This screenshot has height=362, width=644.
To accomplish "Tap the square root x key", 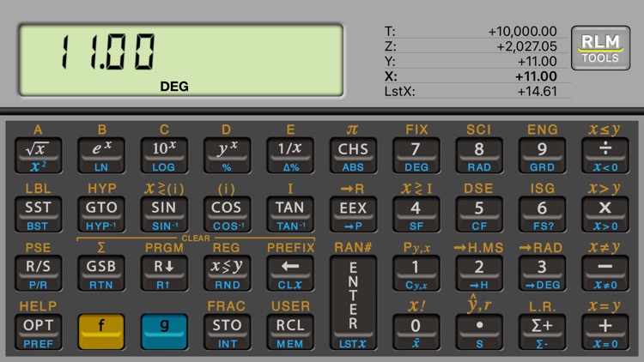I will pyautogui.click(x=38, y=155).
